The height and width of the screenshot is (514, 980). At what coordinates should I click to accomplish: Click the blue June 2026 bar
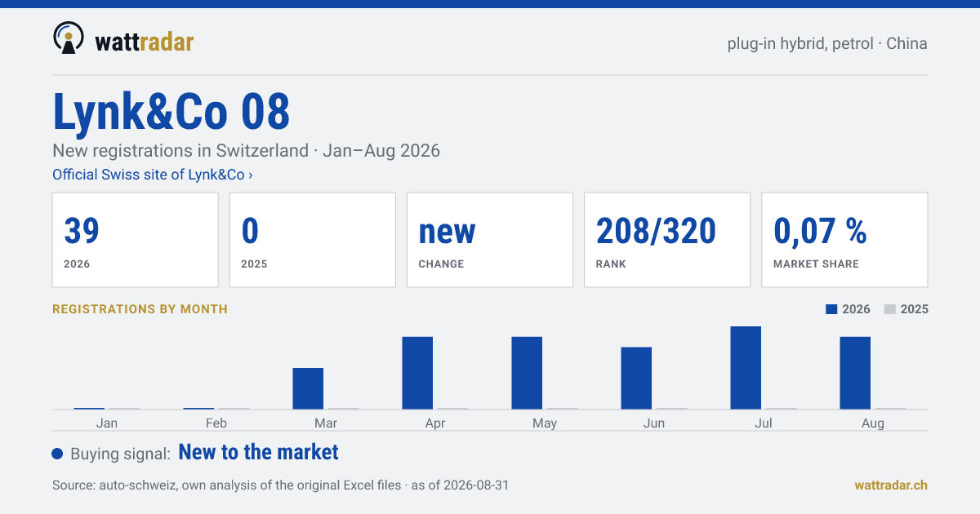click(x=636, y=378)
